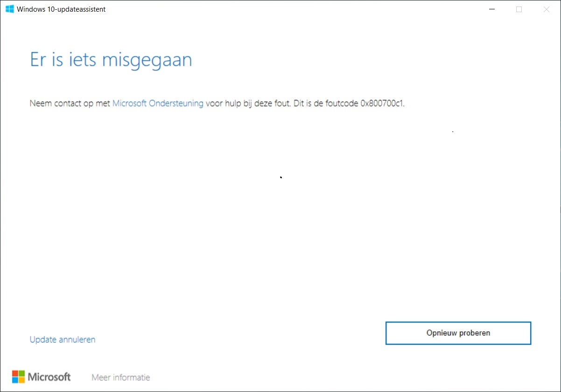Image resolution: width=561 pixels, height=392 pixels.
Task: Click the title 'Windows 10-updateassistent'
Action: [61, 9]
